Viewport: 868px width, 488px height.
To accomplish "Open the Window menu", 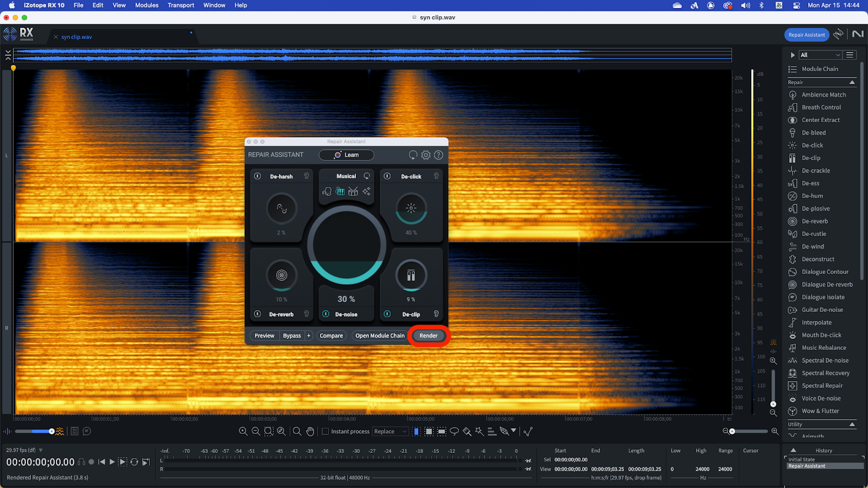I will (214, 5).
